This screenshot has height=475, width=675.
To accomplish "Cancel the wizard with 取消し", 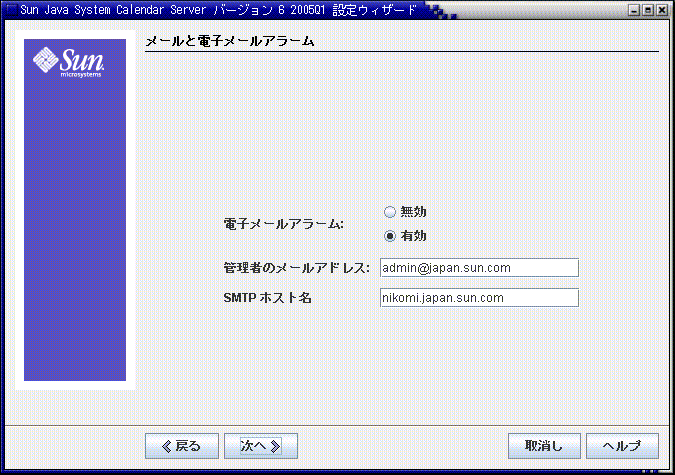I will pos(544,446).
